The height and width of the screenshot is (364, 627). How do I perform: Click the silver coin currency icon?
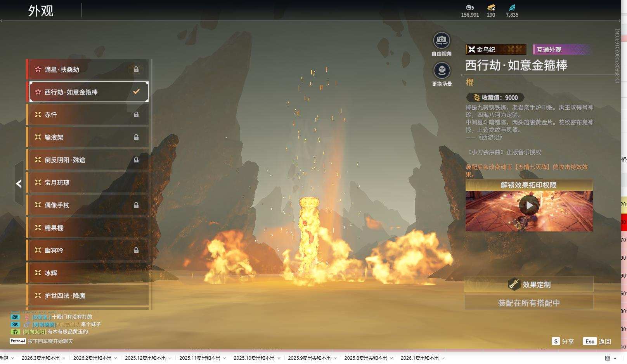point(470,7)
